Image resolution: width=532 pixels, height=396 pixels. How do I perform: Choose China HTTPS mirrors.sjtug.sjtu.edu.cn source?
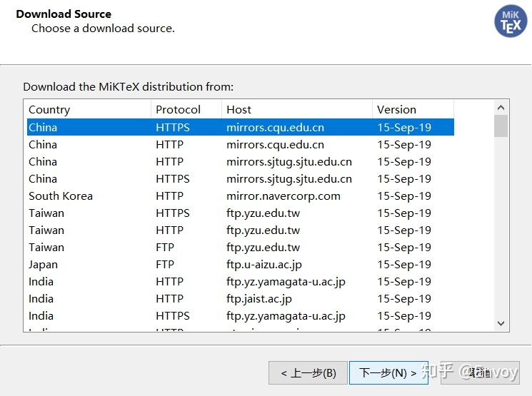pos(239,179)
